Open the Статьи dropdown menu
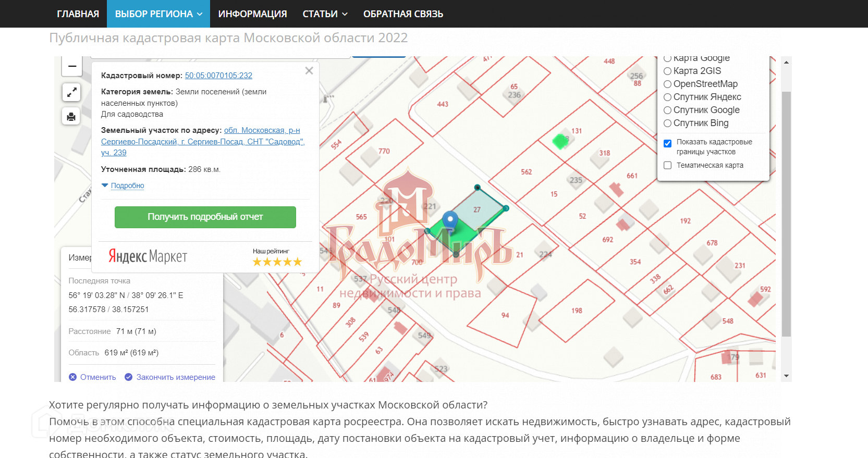868x458 pixels. click(x=325, y=14)
